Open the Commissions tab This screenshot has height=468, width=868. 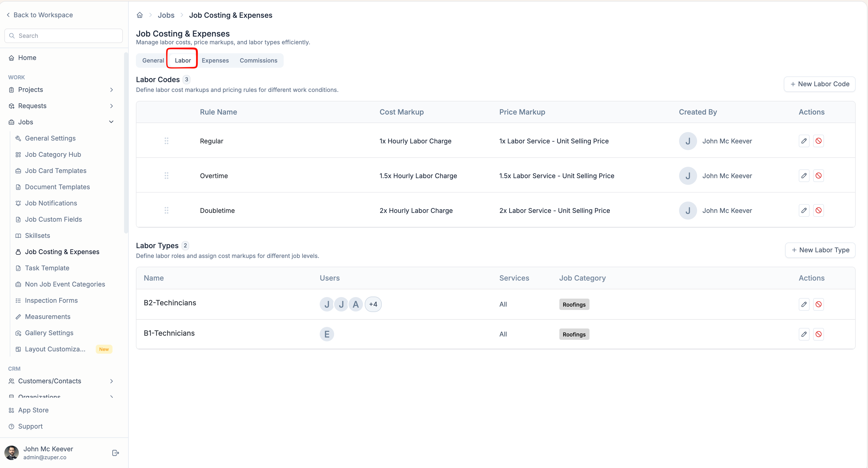(x=258, y=60)
